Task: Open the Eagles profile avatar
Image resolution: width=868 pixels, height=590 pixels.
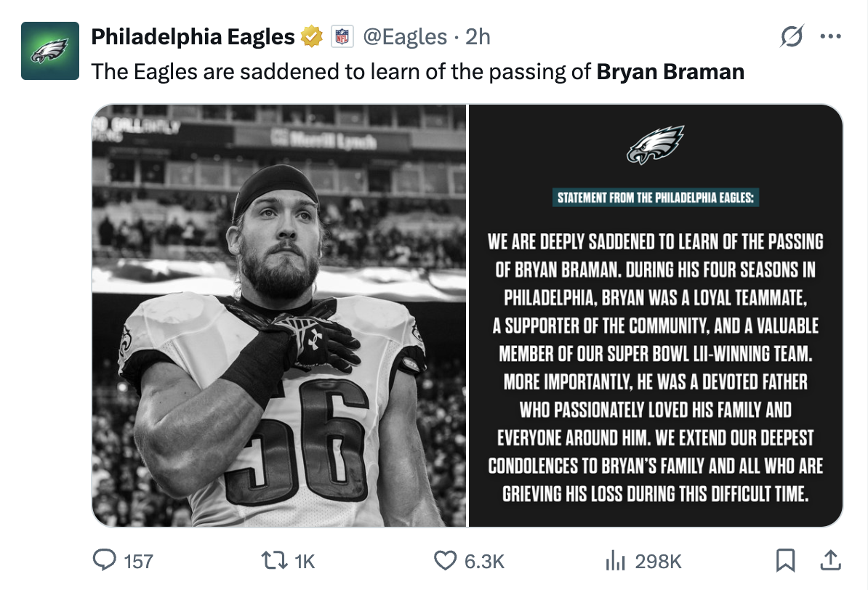Action: point(49,50)
